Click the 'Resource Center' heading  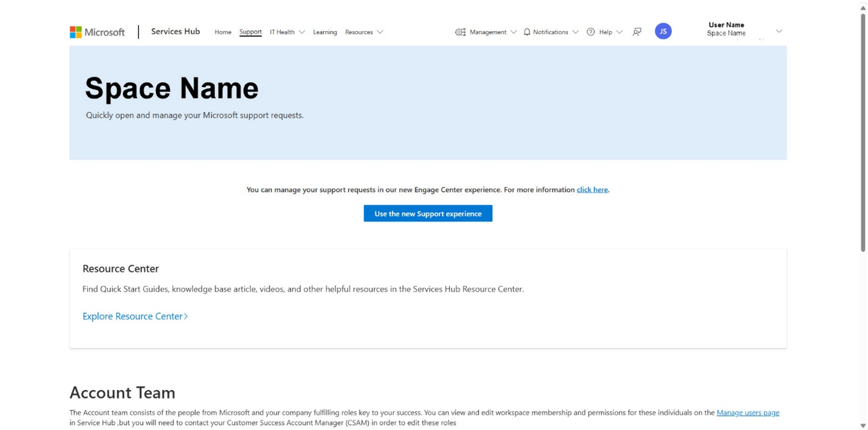tap(121, 269)
